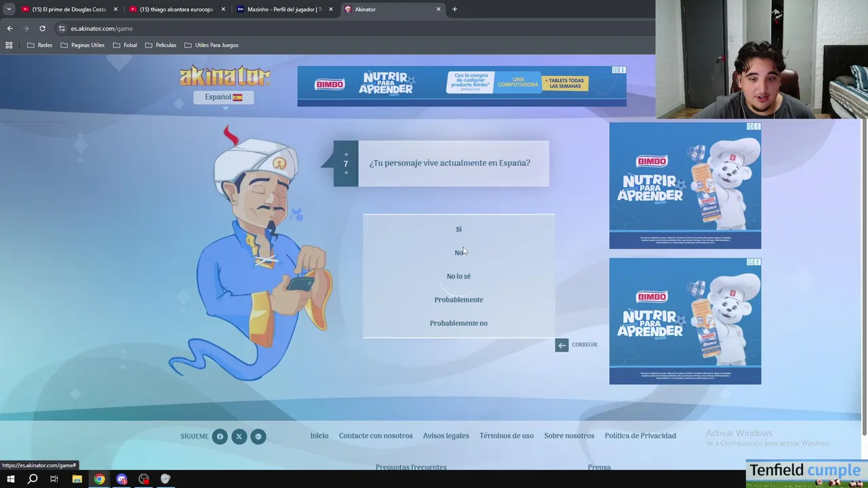Close the thiago alcantara tab
Image resolution: width=868 pixels, height=488 pixels.
coord(223,9)
